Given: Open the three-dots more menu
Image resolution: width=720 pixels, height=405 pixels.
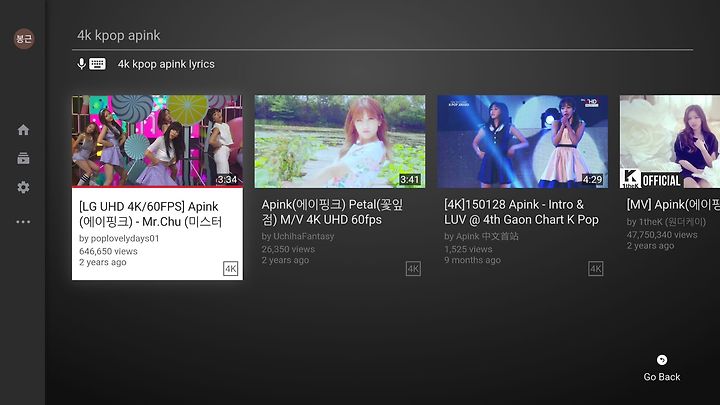Looking at the screenshot, I should point(23,222).
